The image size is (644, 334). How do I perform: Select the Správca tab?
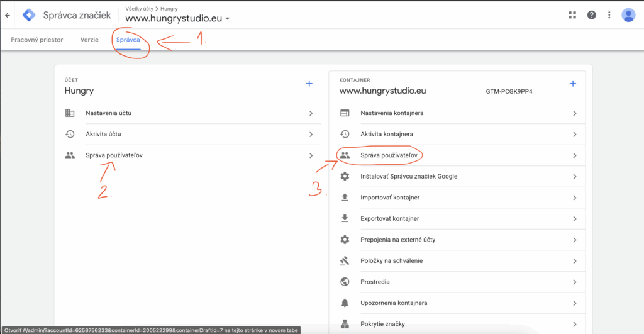pos(128,40)
